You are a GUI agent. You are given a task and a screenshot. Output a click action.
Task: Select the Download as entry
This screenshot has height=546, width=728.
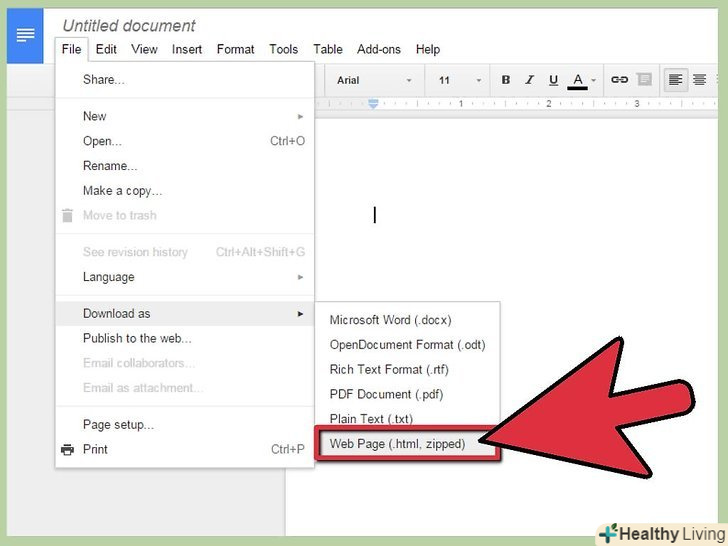click(184, 313)
